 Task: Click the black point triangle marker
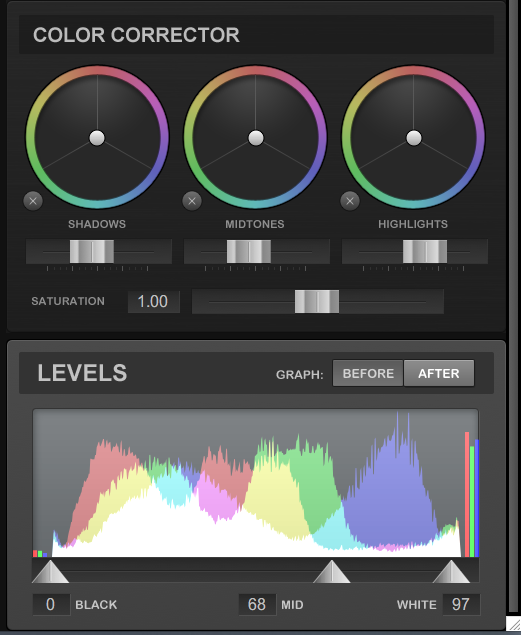click(x=50, y=571)
